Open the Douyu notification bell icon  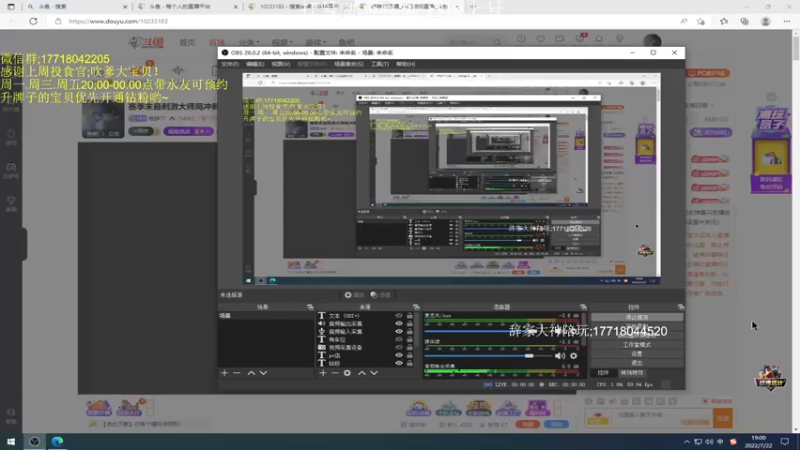[x=599, y=39]
